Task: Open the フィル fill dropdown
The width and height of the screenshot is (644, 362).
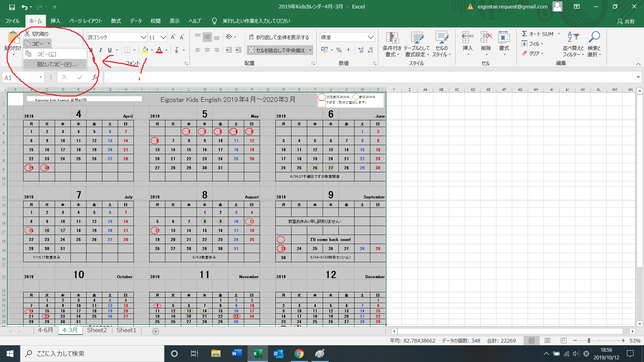Action: click(x=532, y=44)
